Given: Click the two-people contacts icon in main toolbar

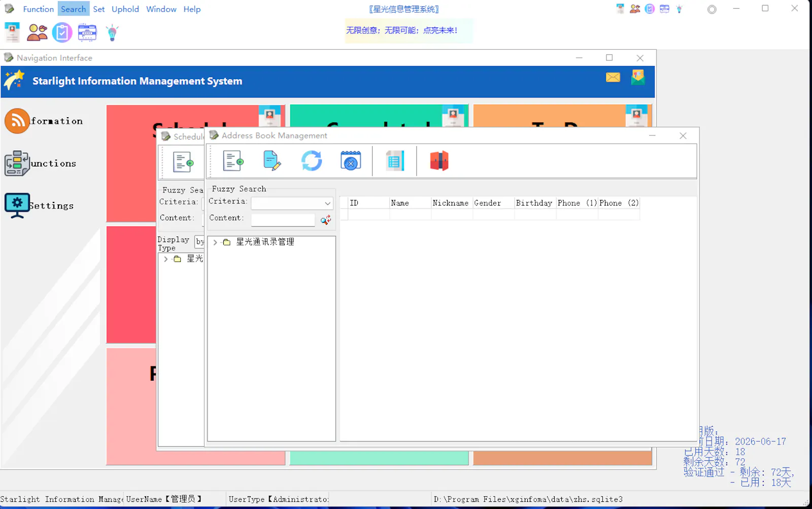Looking at the screenshot, I should click(x=37, y=32).
